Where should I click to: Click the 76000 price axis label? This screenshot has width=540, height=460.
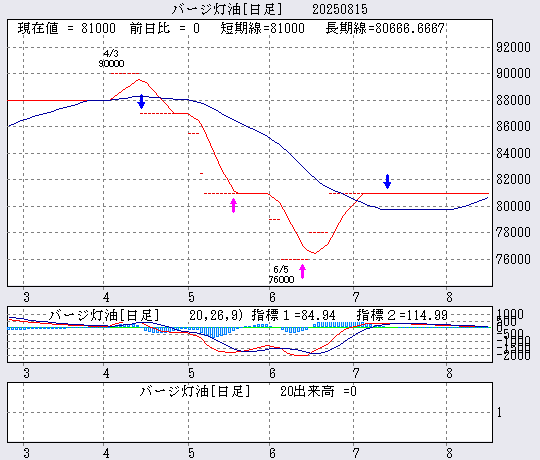click(x=513, y=259)
